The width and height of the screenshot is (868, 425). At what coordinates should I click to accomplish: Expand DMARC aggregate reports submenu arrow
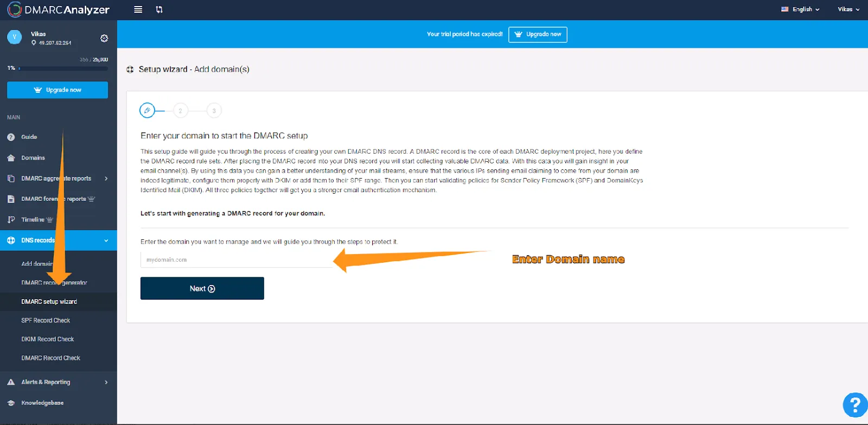coord(106,179)
